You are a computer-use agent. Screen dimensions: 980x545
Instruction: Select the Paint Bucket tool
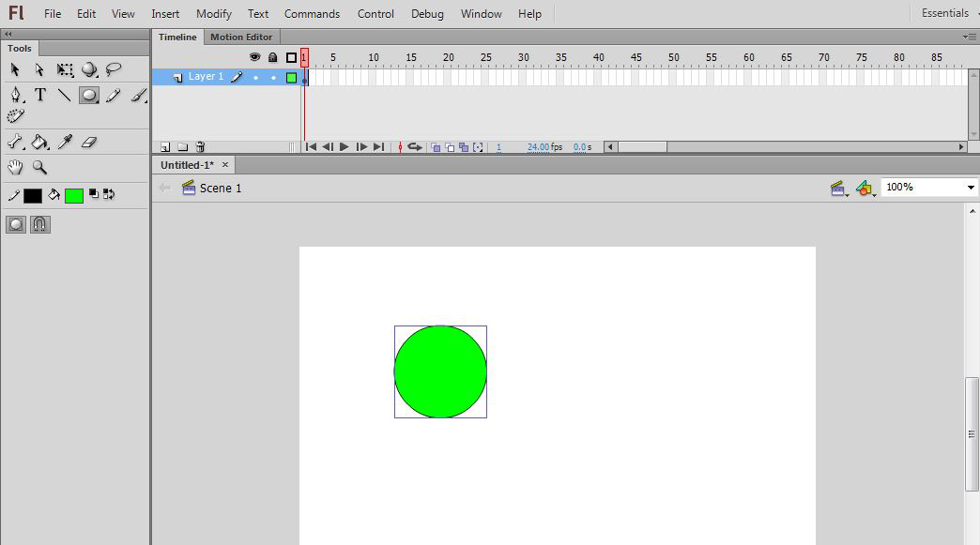pos(40,143)
